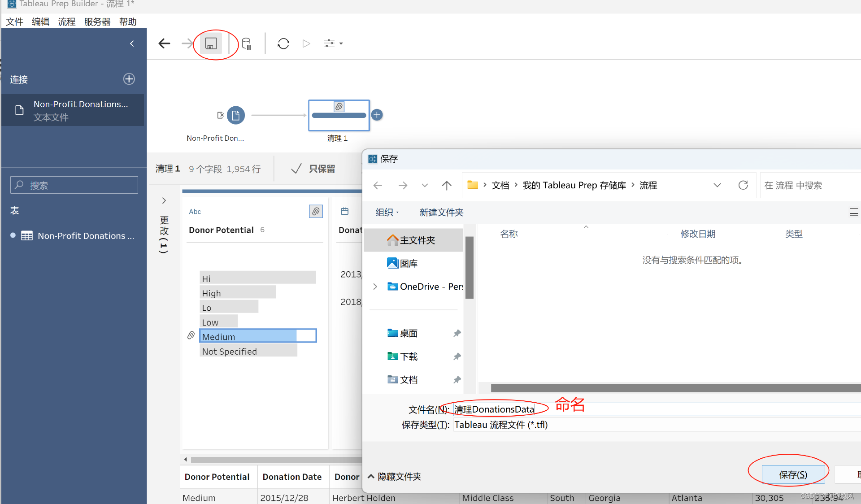Collapse the connections pane chevron

(132, 43)
